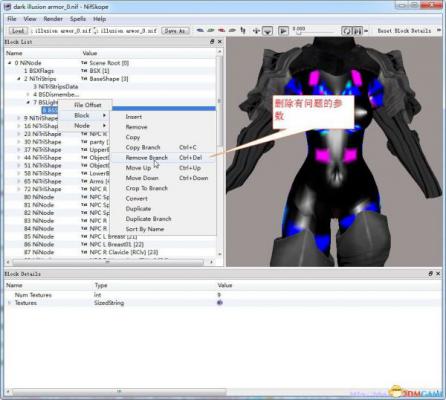This screenshot has height=400, width=446.
Task: Open the Block submenu
Action: coord(85,115)
